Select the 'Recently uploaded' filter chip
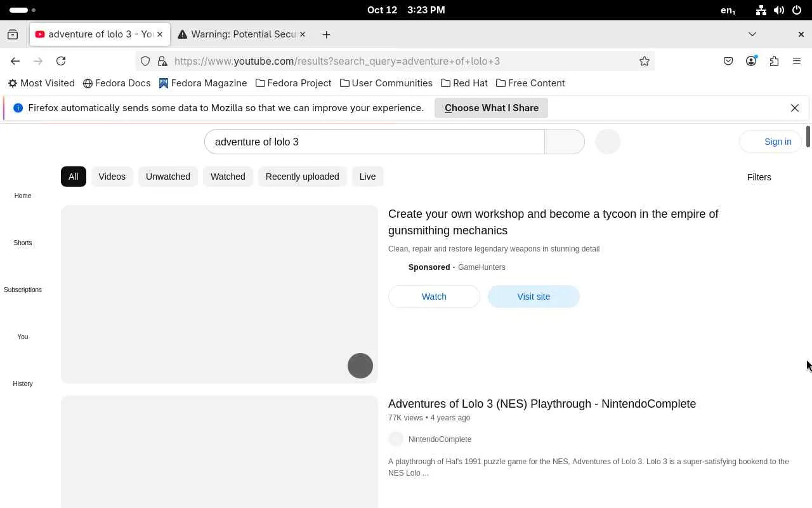Image resolution: width=812 pixels, height=508 pixels. point(302,177)
